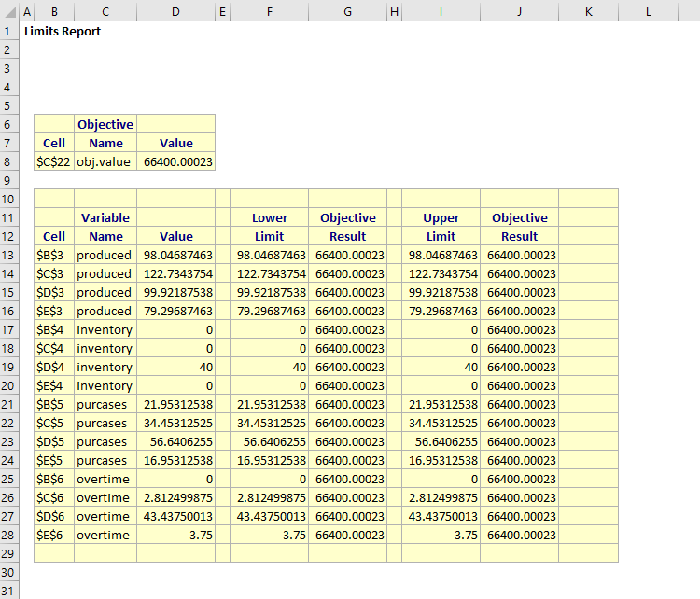
Task: Select the column D header
Action: click(175, 11)
